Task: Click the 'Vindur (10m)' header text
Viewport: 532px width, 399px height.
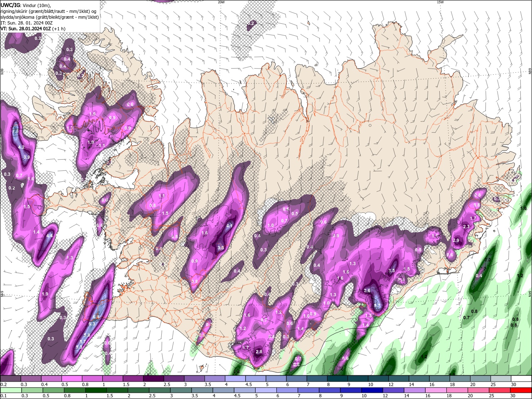Action: coord(37,5)
